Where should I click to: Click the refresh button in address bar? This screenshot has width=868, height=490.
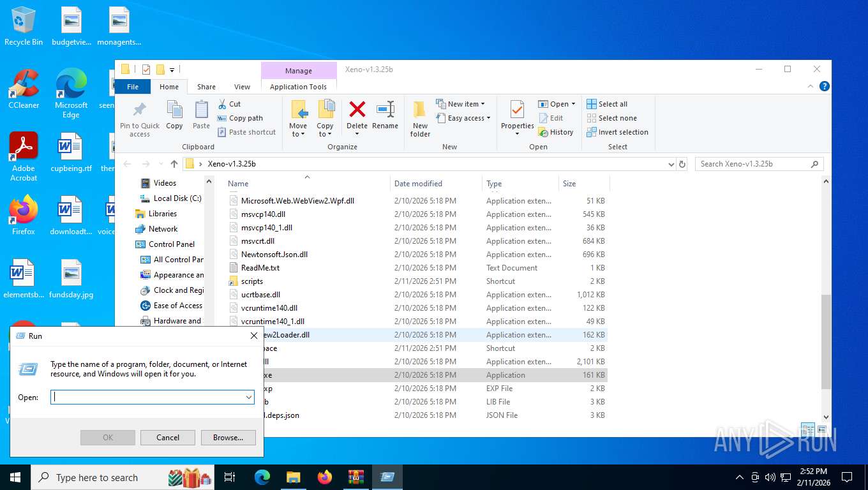(x=682, y=164)
